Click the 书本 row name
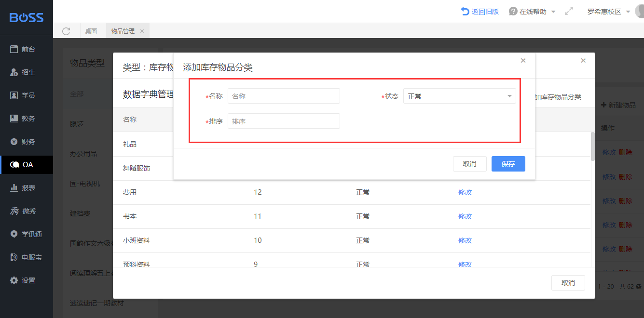This screenshot has width=644, height=318. click(x=130, y=216)
